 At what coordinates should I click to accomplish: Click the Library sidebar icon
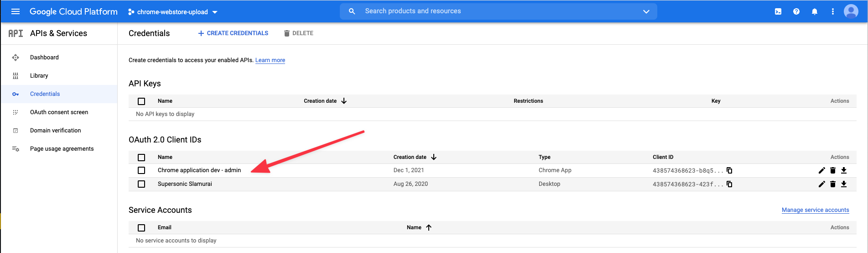tap(16, 76)
